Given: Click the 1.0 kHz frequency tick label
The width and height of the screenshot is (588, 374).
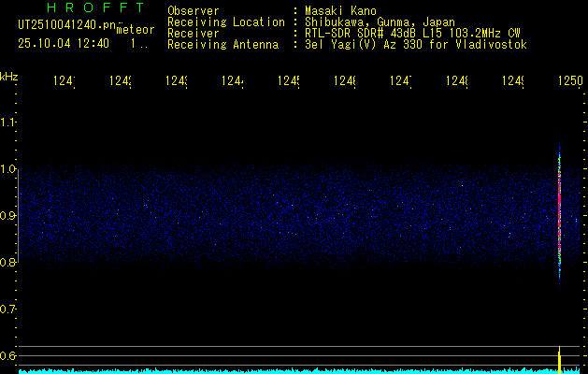Looking at the screenshot, I should point(8,169).
